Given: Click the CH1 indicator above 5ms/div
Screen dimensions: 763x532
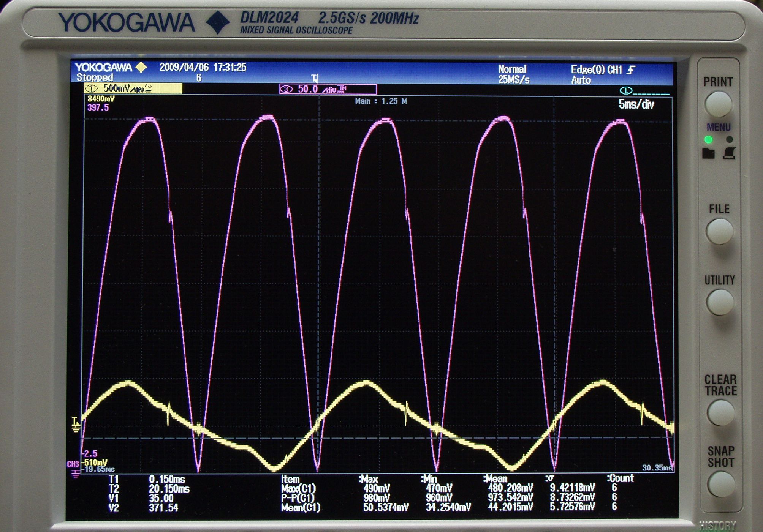Looking at the screenshot, I should coord(626,91).
